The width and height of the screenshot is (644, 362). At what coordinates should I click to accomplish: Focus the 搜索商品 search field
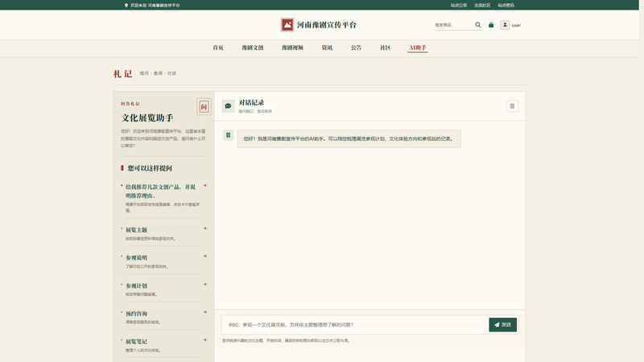point(453,25)
